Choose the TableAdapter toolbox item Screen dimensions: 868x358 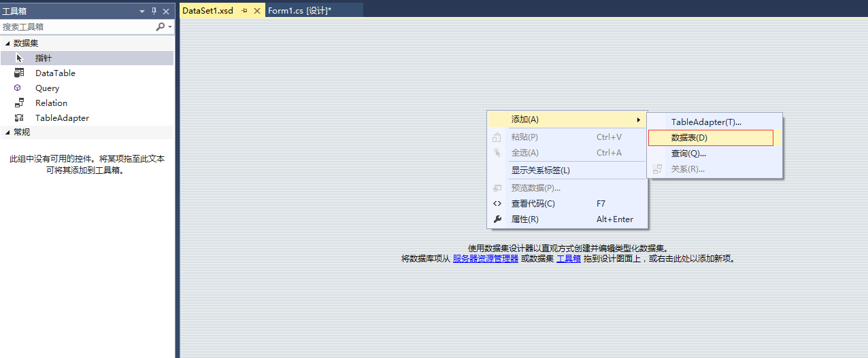pyautogui.click(x=87, y=118)
